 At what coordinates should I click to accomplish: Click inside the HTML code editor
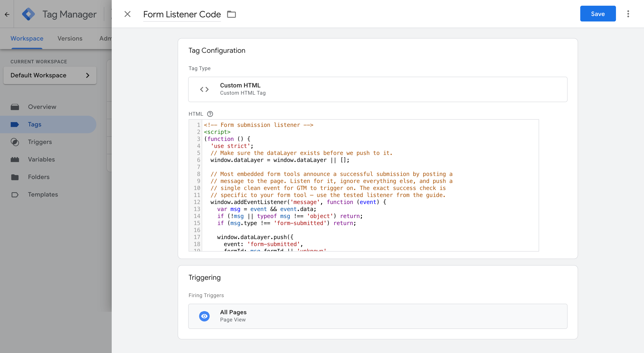click(363, 185)
